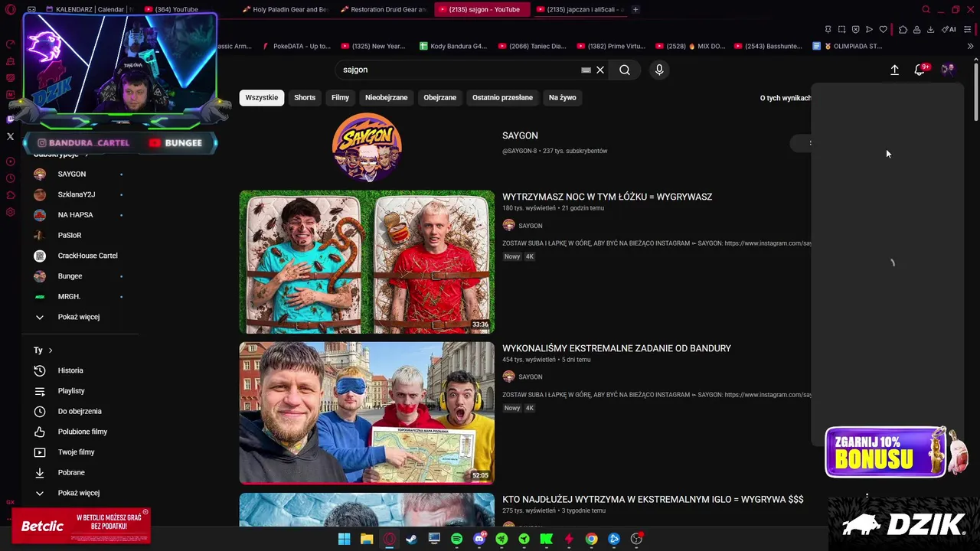
Task: Click the magnifier search button
Action: pos(625,70)
